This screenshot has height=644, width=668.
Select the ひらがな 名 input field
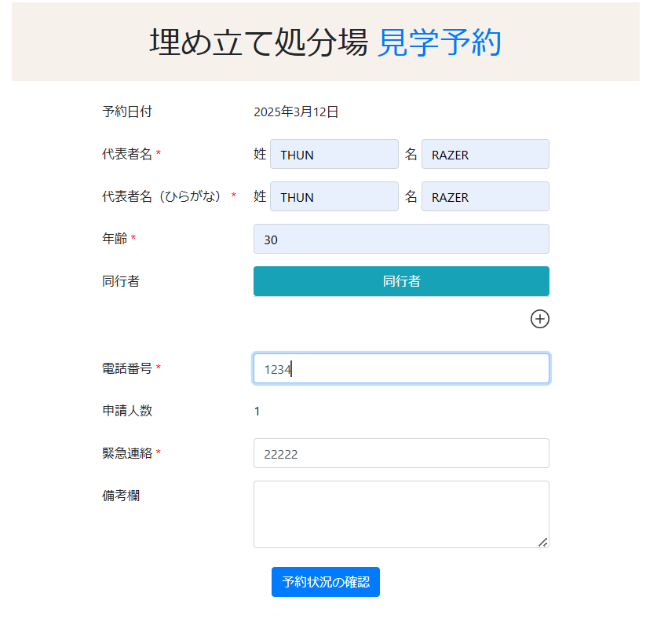click(x=485, y=197)
